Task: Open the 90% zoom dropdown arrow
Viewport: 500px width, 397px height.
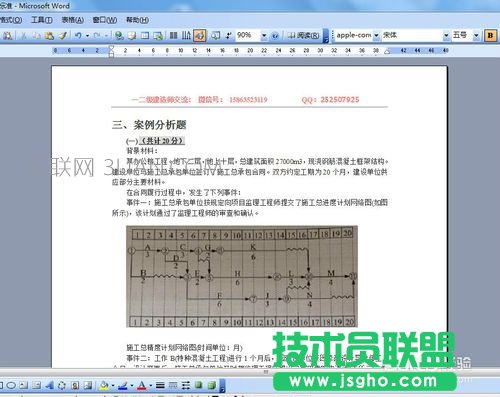Action: tap(264, 35)
